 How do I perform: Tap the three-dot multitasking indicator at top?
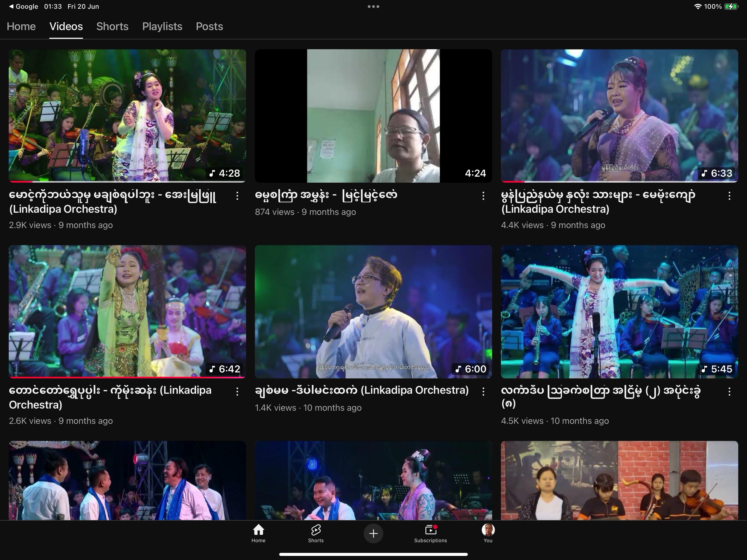373,6
